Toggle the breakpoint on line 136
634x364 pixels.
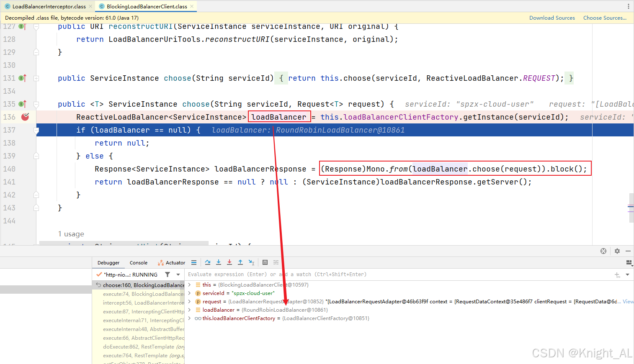[25, 117]
